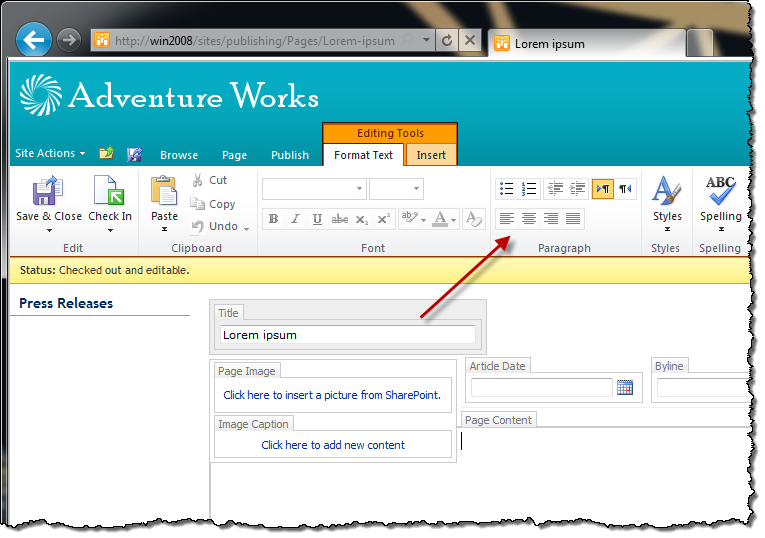
Task: Center-align the paragraph text
Action: click(x=528, y=219)
